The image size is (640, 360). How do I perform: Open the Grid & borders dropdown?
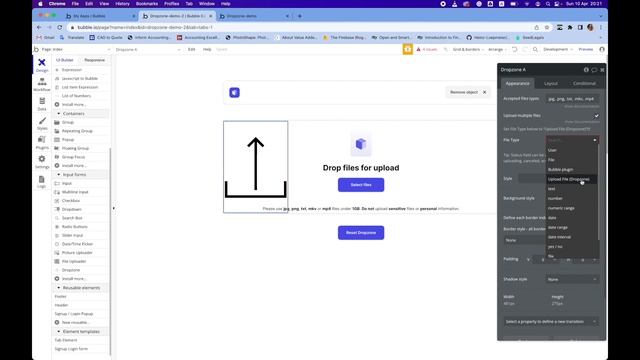point(468,49)
